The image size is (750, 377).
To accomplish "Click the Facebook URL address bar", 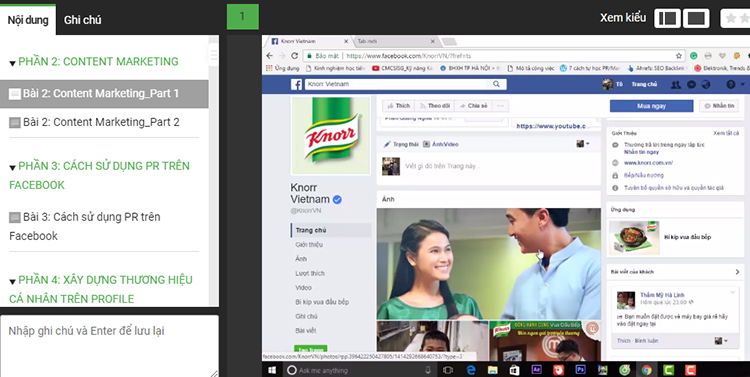I will 494,56.
